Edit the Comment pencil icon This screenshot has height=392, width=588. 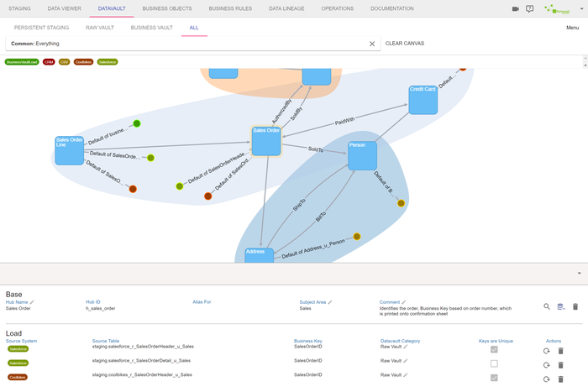click(x=404, y=302)
